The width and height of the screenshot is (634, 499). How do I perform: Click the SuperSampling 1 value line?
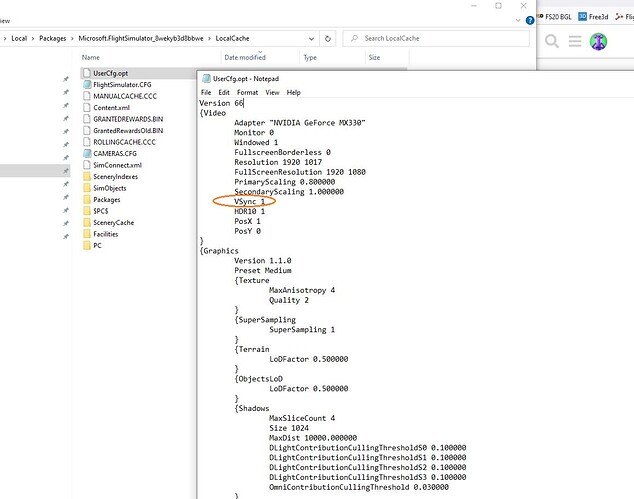pyautogui.click(x=302, y=330)
